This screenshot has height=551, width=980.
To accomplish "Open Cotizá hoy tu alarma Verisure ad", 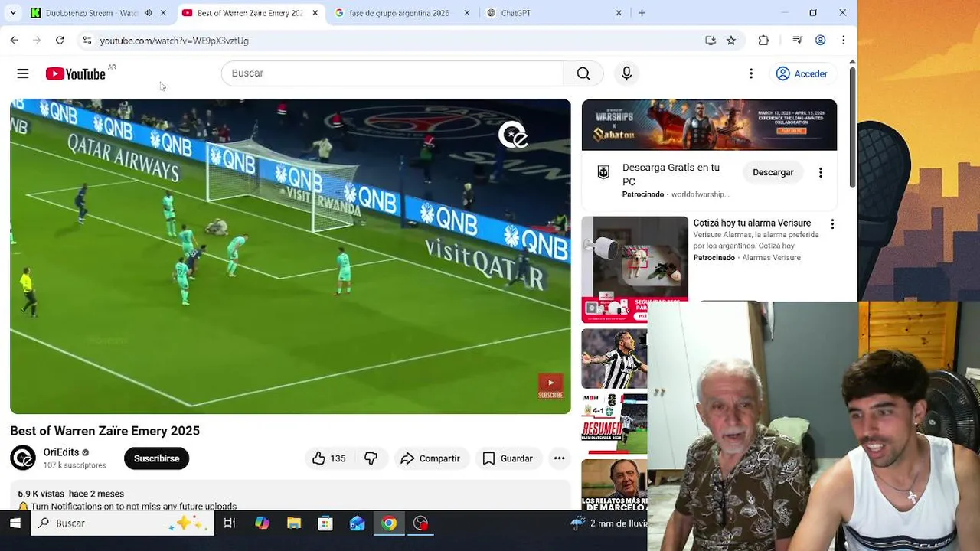I will (752, 223).
